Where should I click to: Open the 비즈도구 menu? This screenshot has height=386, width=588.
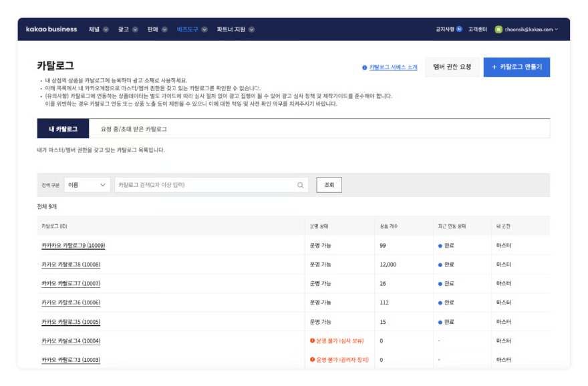click(x=188, y=29)
